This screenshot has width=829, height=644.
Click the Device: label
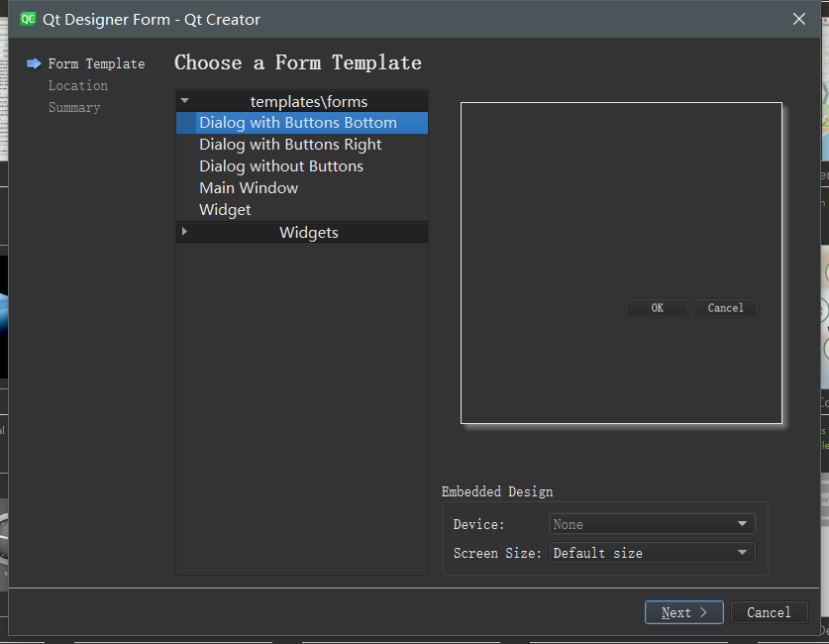click(478, 524)
